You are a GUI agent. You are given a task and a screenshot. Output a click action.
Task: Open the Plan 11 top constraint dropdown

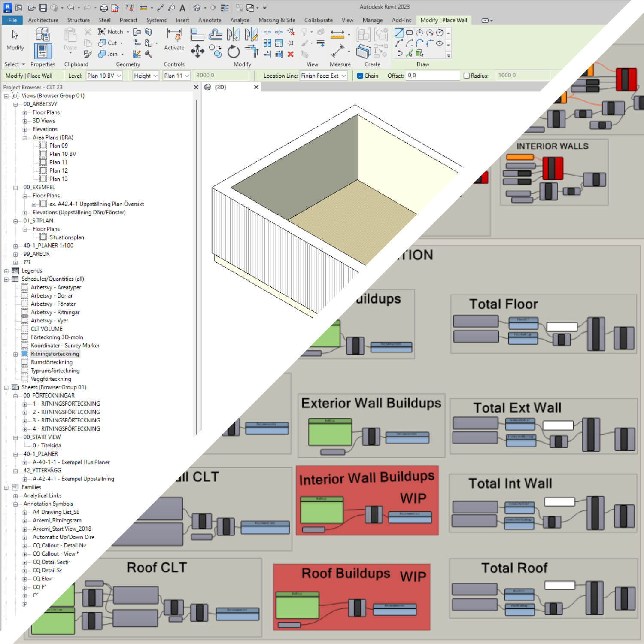pos(177,76)
